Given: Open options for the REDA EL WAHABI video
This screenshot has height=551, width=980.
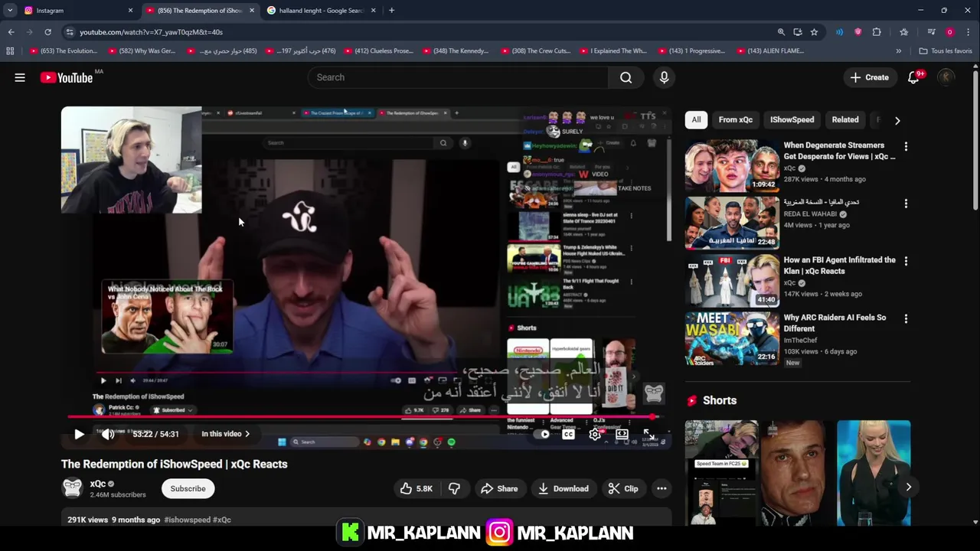Looking at the screenshot, I should point(906,204).
